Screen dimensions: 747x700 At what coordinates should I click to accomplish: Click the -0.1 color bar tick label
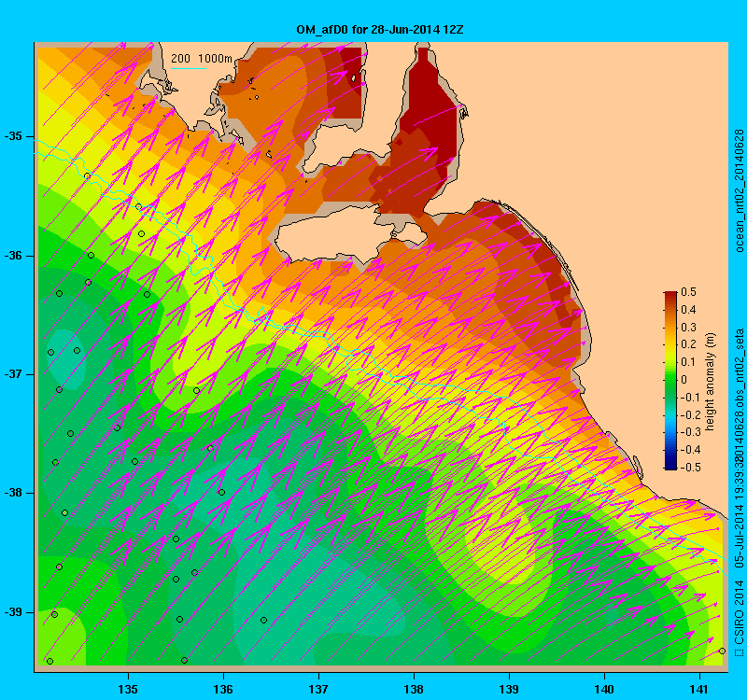(x=690, y=398)
